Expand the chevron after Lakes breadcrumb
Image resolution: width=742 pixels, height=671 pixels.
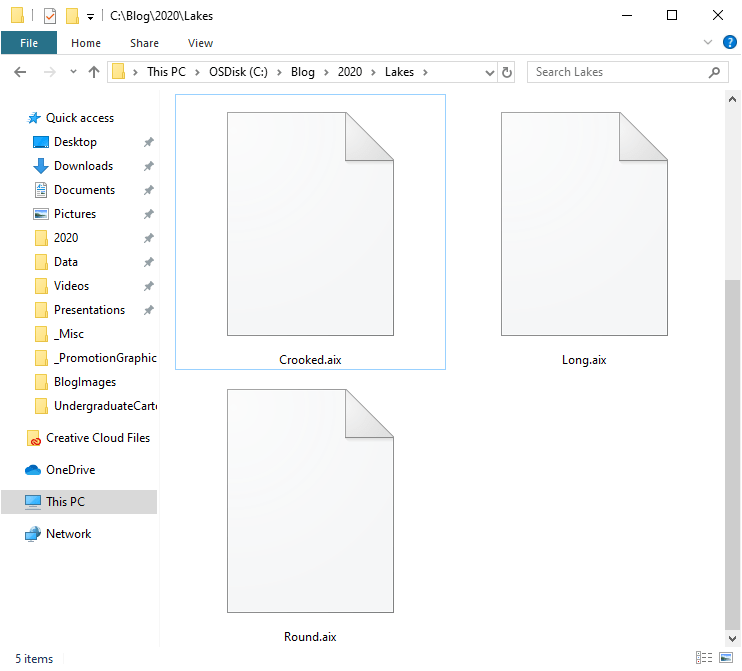[425, 72]
